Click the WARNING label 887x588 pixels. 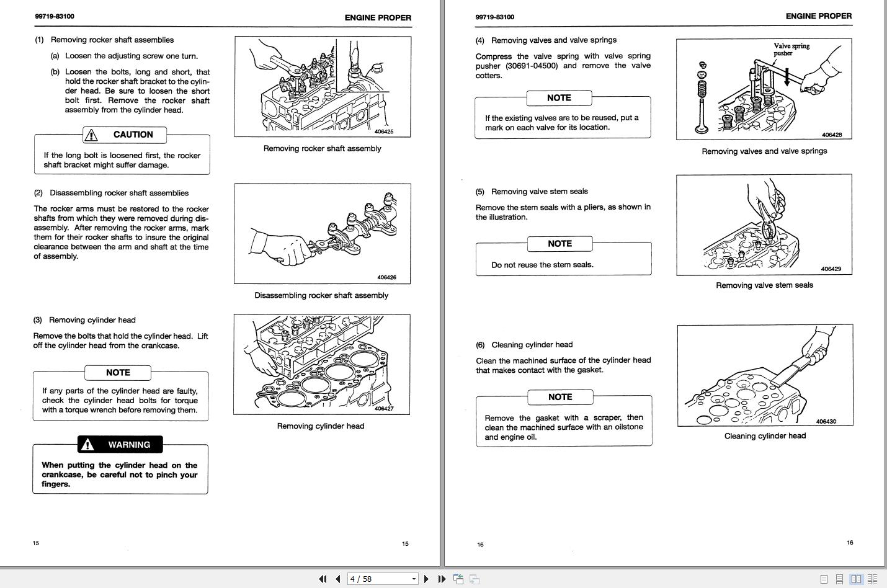tap(120, 445)
